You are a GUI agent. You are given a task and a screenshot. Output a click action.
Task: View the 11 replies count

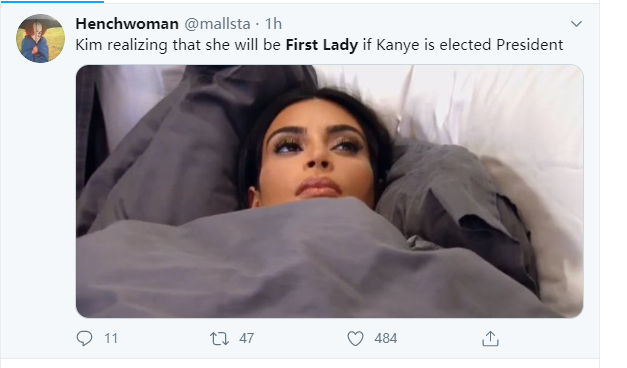tap(111, 338)
